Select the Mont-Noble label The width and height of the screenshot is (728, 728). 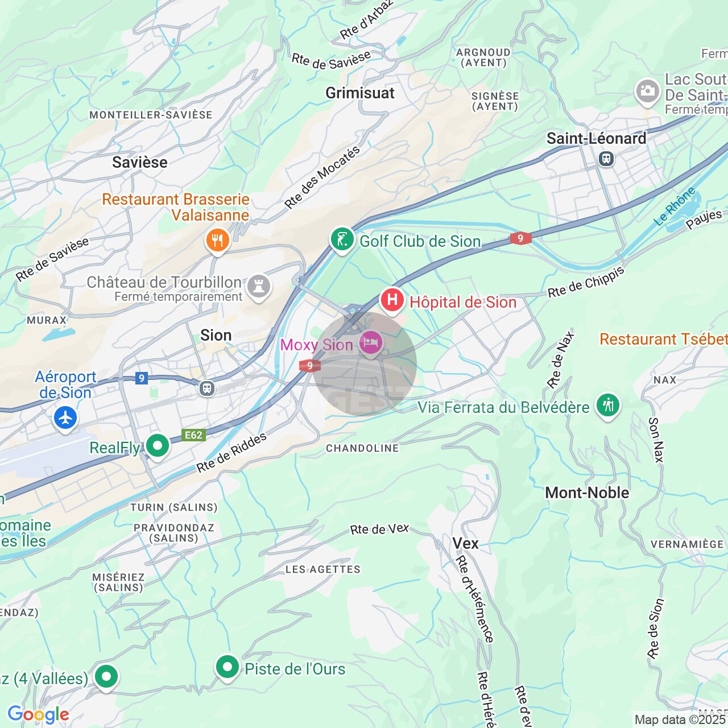point(588,493)
